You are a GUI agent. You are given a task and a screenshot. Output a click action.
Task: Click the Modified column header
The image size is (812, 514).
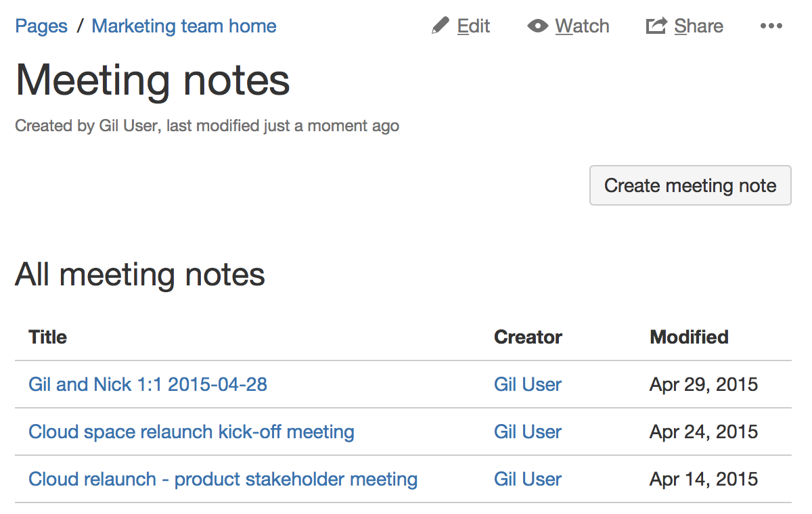tap(689, 337)
